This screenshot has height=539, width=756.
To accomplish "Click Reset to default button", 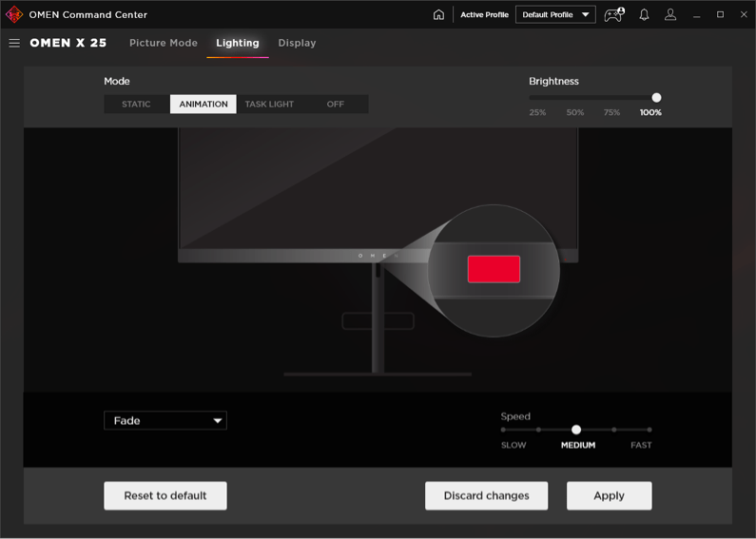I will tap(165, 495).
